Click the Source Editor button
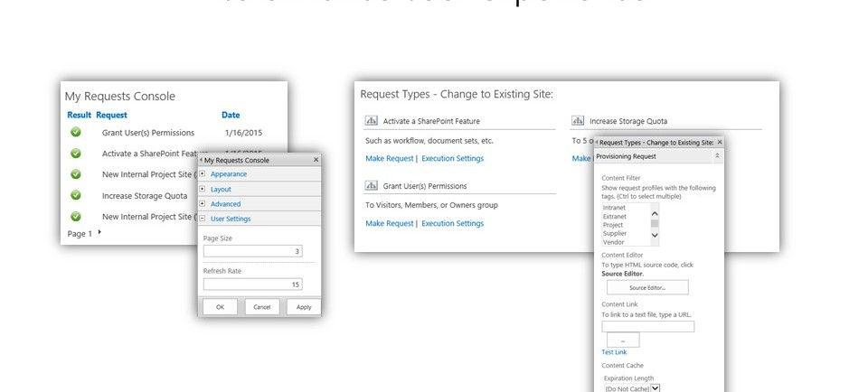This screenshot has height=392, width=868. click(647, 287)
